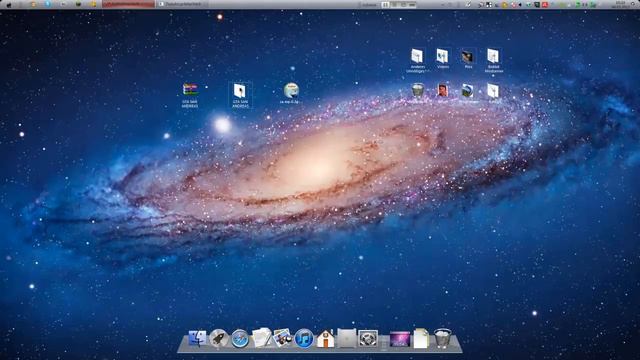This screenshot has width=640, height=360.
Task: Select the Pics folder on desktop
Action: tap(468, 58)
